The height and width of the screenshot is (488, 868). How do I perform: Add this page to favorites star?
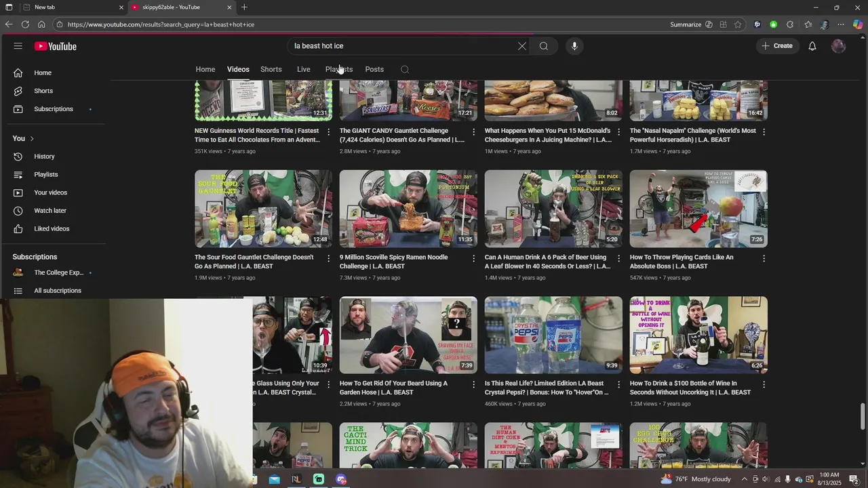[739, 24]
